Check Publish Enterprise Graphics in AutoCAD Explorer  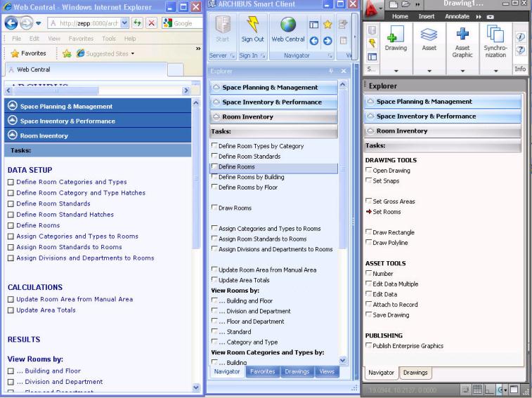(x=368, y=345)
